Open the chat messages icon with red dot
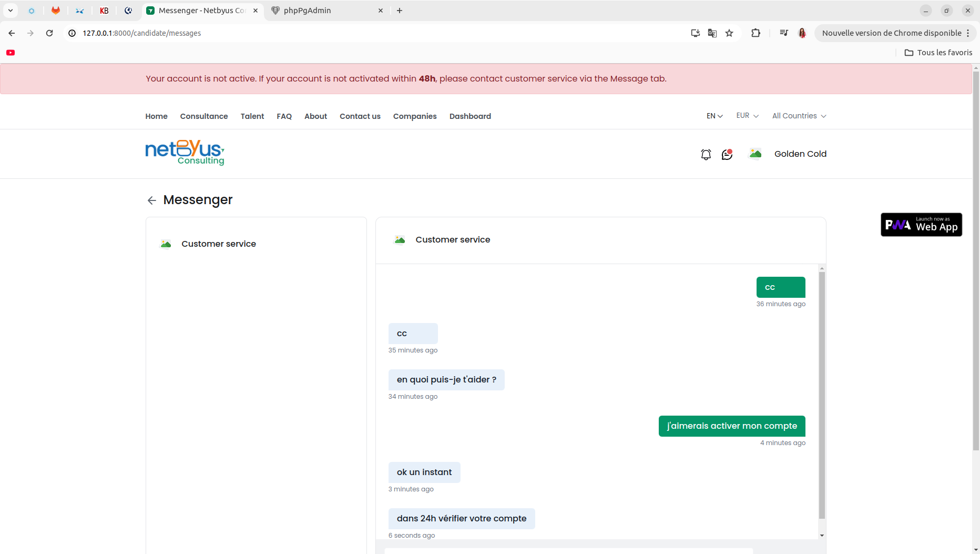 tap(727, 154)
